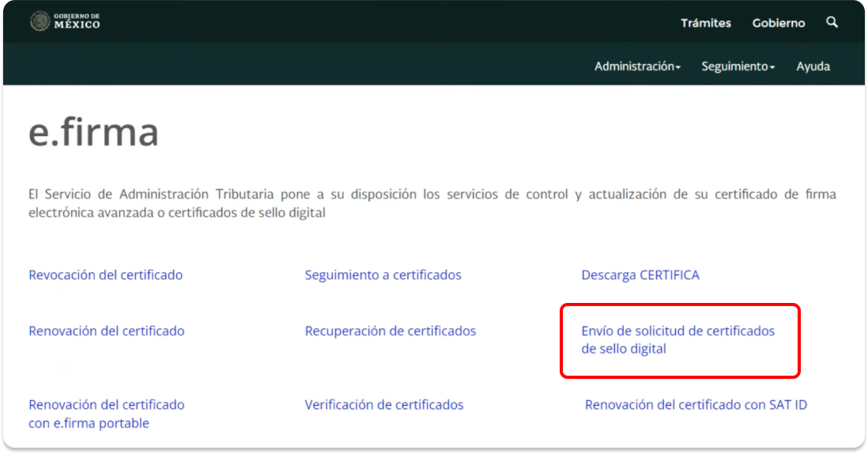Expand the Seguimiento dropdown
This screenshot has height=454, width=868.
click(738, 66)
